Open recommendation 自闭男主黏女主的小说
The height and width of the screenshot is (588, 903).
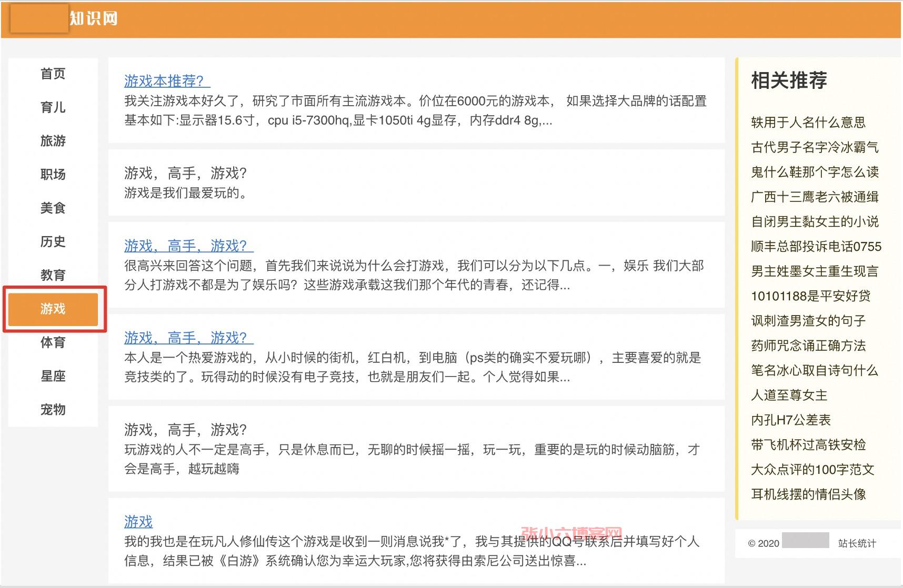pyautogui.click(x=815, y=221)
